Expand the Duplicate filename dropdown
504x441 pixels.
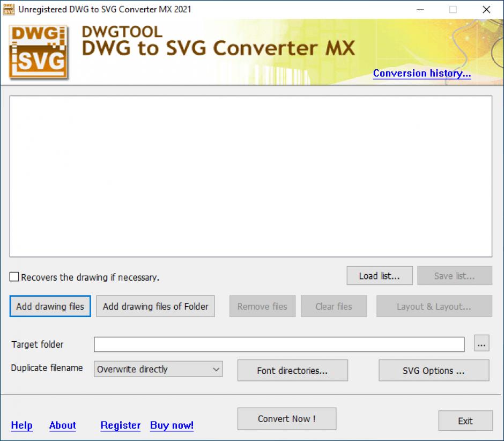[158, 369]
